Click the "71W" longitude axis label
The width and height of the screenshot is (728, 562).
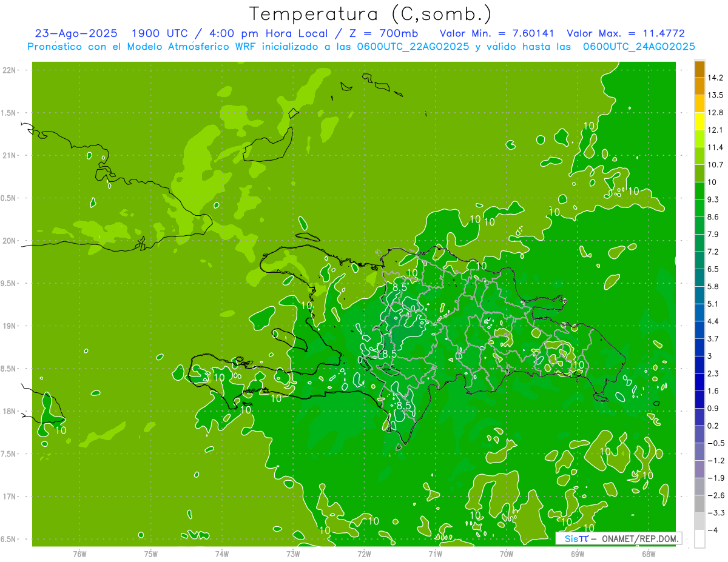pyautogui.click(x=435, y=554)
